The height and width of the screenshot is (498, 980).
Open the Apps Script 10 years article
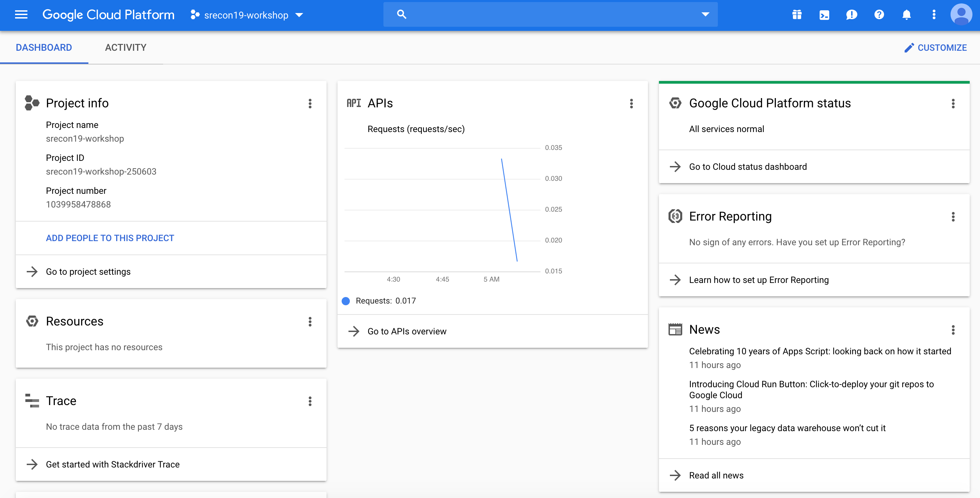pyautogui.click(x=820, y=351)
